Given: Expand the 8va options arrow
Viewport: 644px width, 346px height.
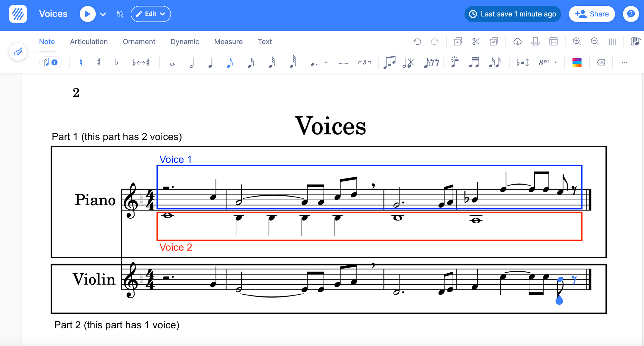Looking at the screenshot, I should tap(555, 62).
